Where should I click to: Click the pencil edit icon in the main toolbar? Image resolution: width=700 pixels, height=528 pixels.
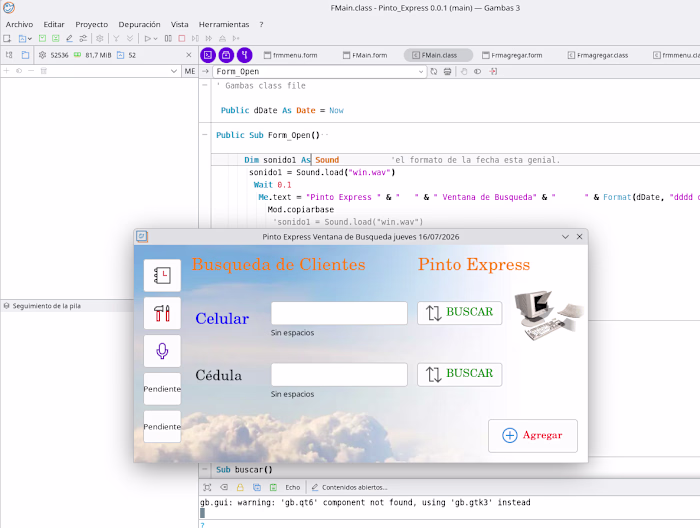[69, 38]
